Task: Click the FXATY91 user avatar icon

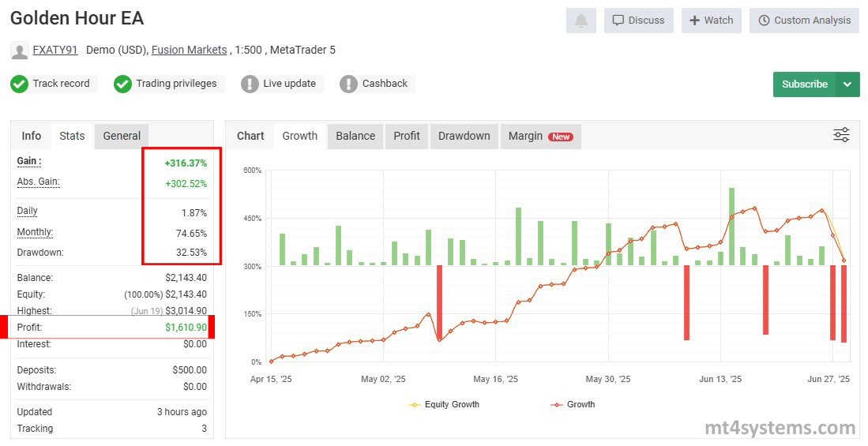Action: click(x=20, y=51)
